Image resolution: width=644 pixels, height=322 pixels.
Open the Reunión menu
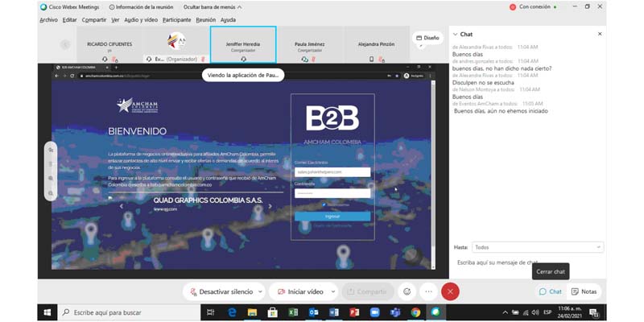pos(206,19)
